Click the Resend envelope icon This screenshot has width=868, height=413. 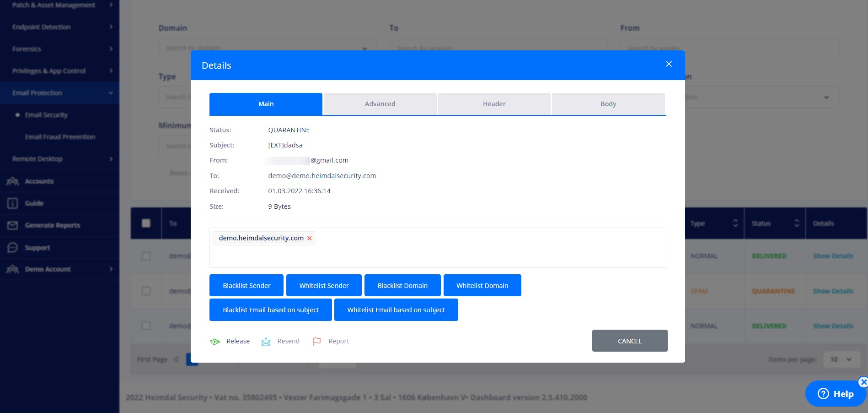[266, 342]
